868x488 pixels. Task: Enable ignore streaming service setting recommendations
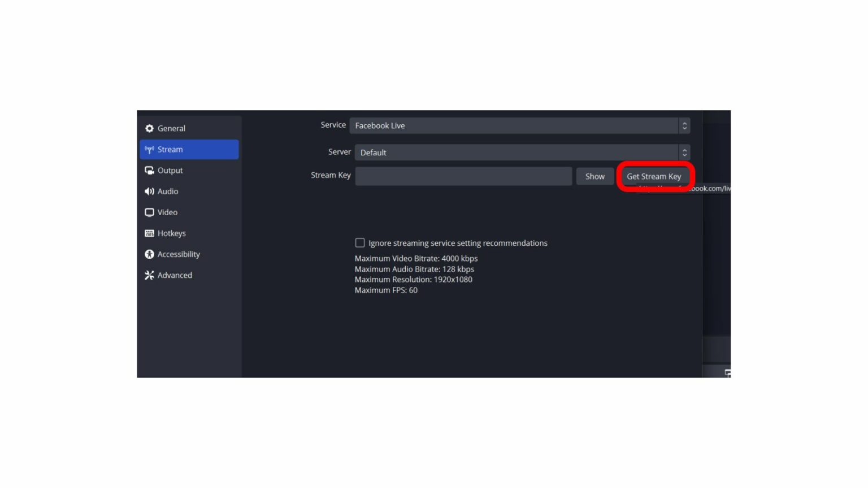point(360,242)
